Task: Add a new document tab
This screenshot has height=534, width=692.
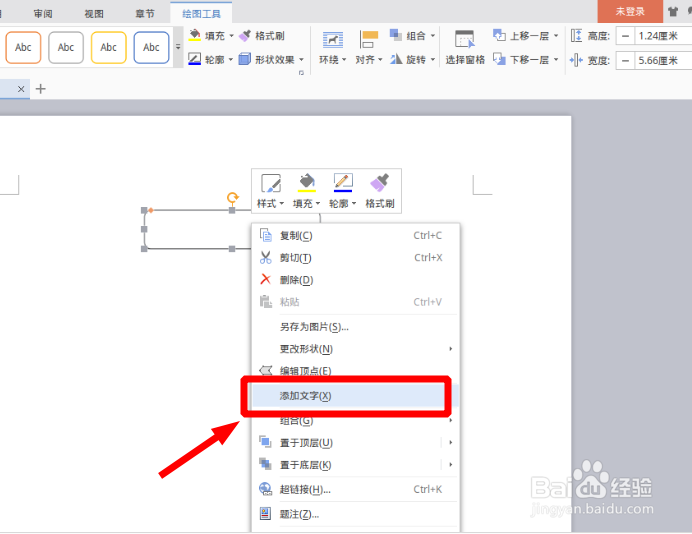Action: pos(41,89)
